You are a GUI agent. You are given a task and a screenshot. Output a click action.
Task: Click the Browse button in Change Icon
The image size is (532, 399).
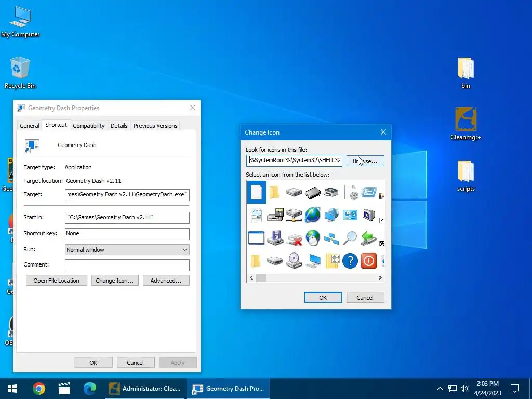coord(365,161)
